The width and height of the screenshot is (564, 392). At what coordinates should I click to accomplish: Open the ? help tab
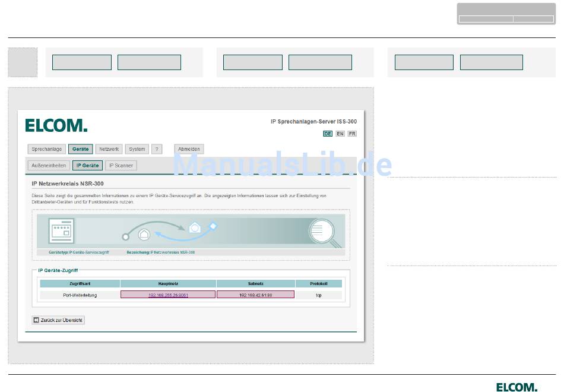pyautogui.click(x=157, y=149)
